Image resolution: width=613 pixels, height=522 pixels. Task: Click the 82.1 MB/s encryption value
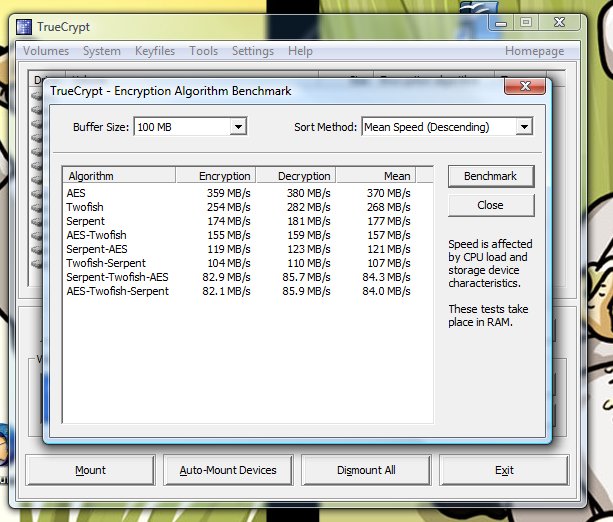click(226, 291)
